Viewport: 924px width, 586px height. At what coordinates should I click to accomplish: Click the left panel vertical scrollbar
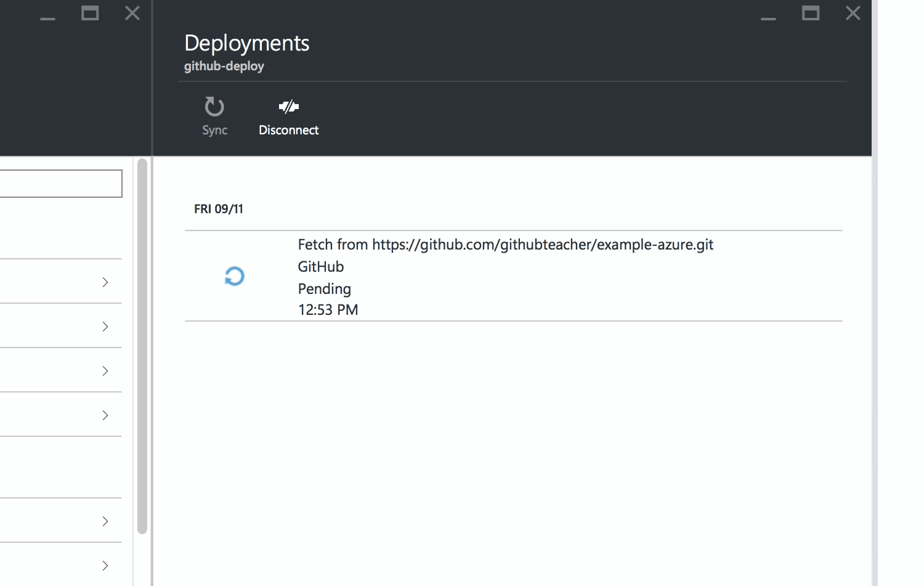pos(142,345)
